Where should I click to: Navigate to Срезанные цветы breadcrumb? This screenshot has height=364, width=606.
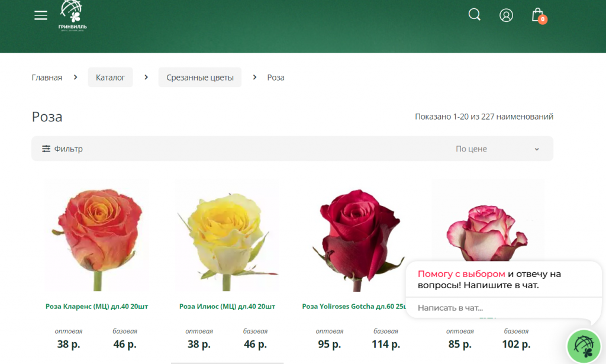(200, 78)
